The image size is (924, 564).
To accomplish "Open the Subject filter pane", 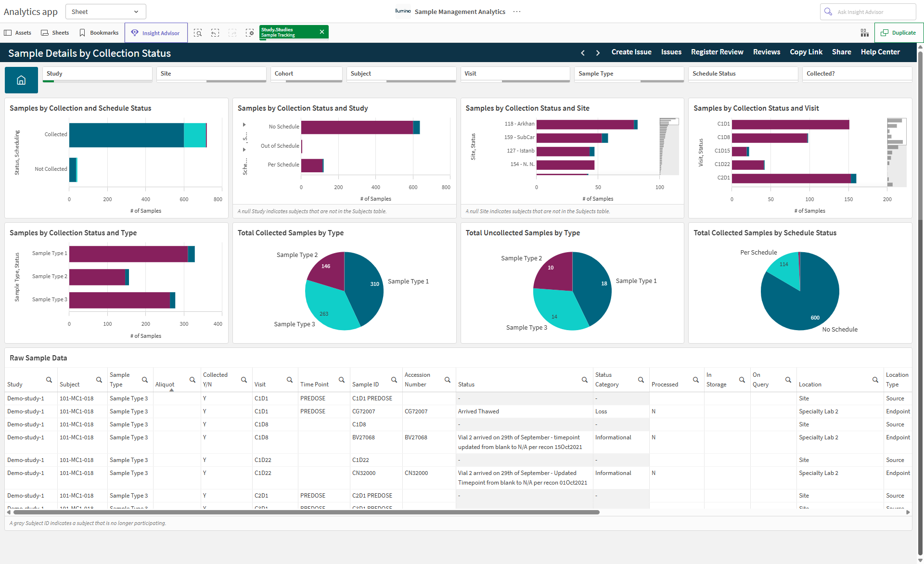I will [x=401, y=74].
